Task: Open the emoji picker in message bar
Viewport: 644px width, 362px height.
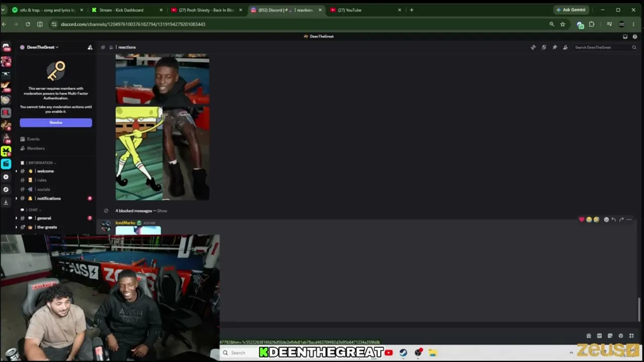Action: click(x=620, y=336)
